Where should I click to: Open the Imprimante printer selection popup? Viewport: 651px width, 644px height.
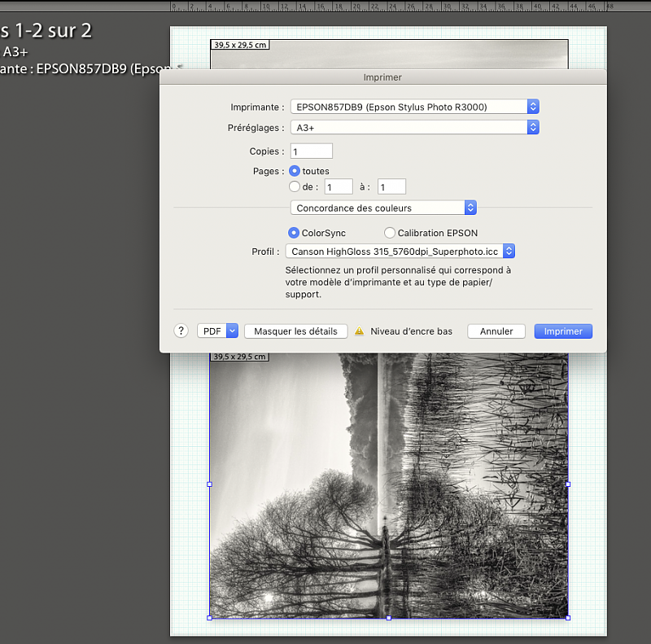(415, 107)
